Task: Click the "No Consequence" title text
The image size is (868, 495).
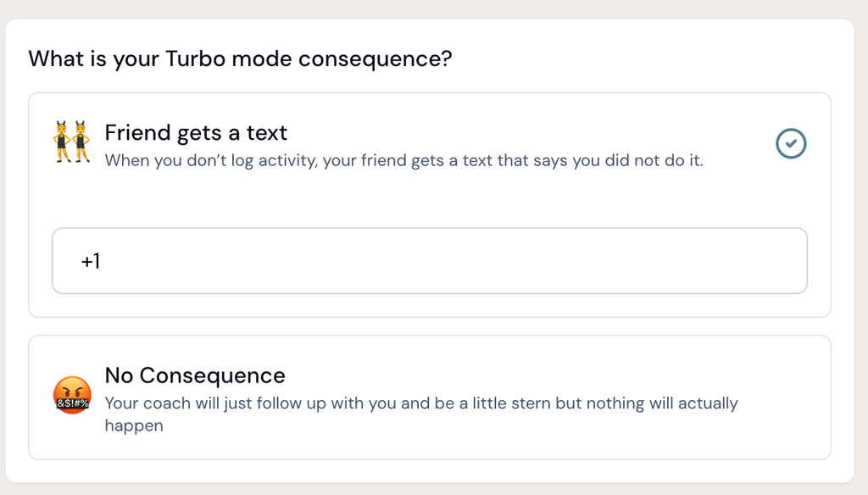Action: [195, 375]
